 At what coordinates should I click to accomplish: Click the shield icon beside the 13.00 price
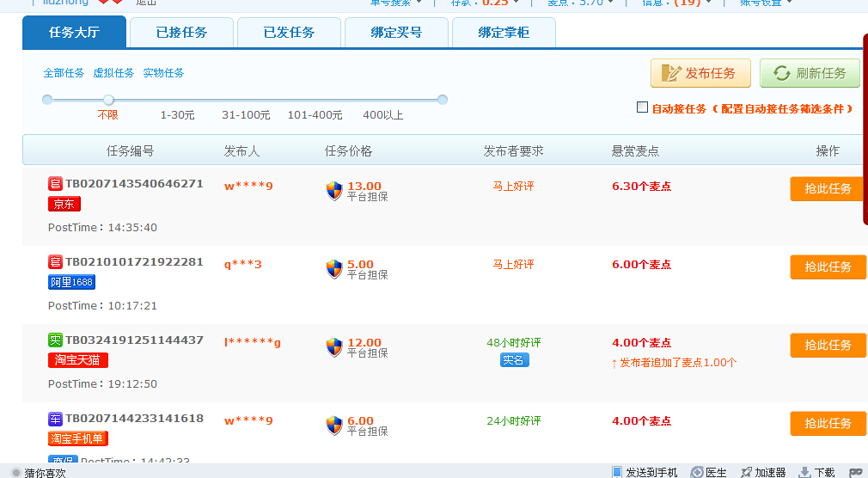click(x=333, y=191)
